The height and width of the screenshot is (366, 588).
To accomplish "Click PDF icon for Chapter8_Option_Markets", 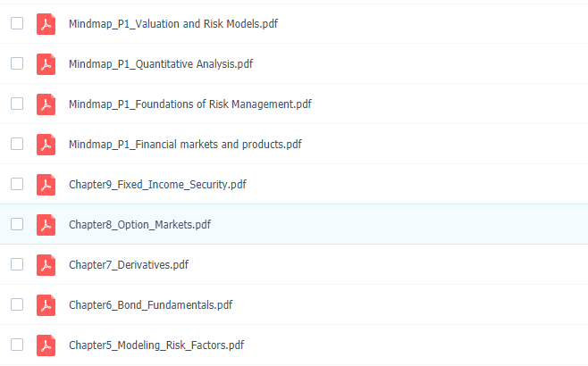I will [46, 225].
